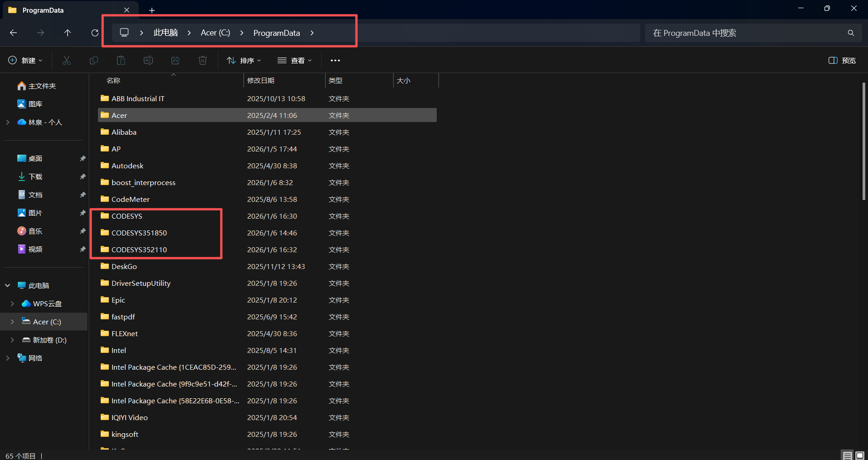Unpin 桌面 using its pin icon
Image resolution: width=868 pixels, height=460 pixels.
[83, 158]
